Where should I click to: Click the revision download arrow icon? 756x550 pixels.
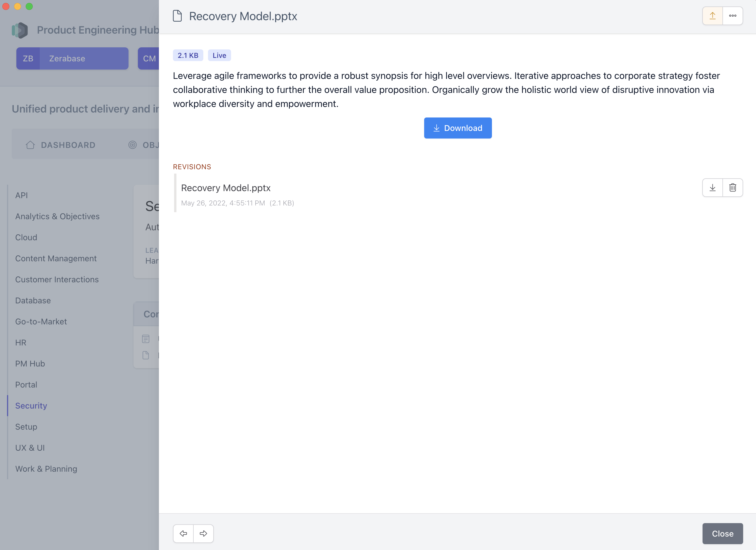(712, 187)
